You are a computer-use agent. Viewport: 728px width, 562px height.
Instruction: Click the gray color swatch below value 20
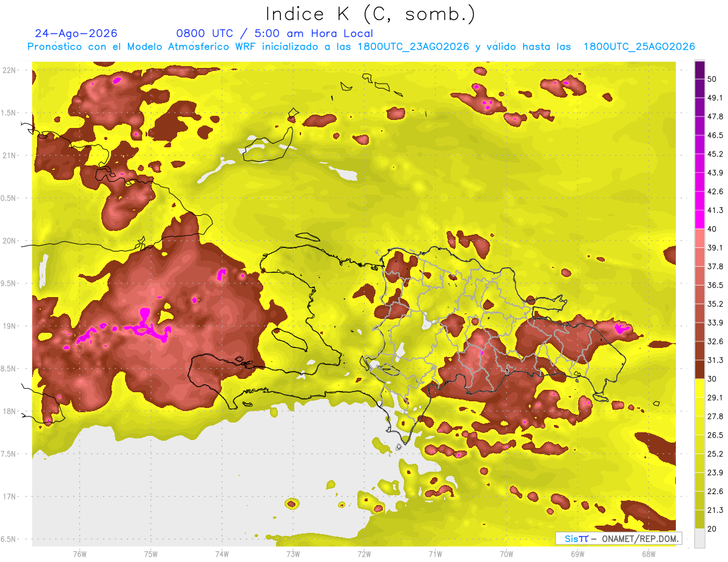click(x=699, y=538)
